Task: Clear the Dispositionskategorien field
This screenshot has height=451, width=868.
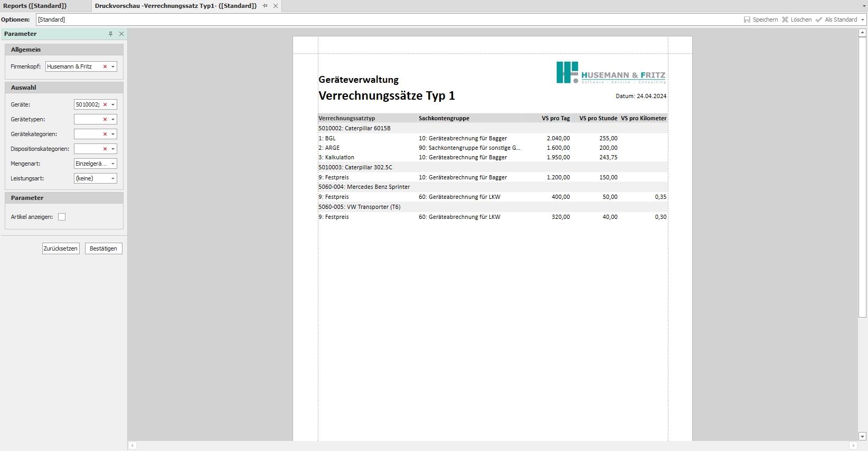Action: point(105,149)
